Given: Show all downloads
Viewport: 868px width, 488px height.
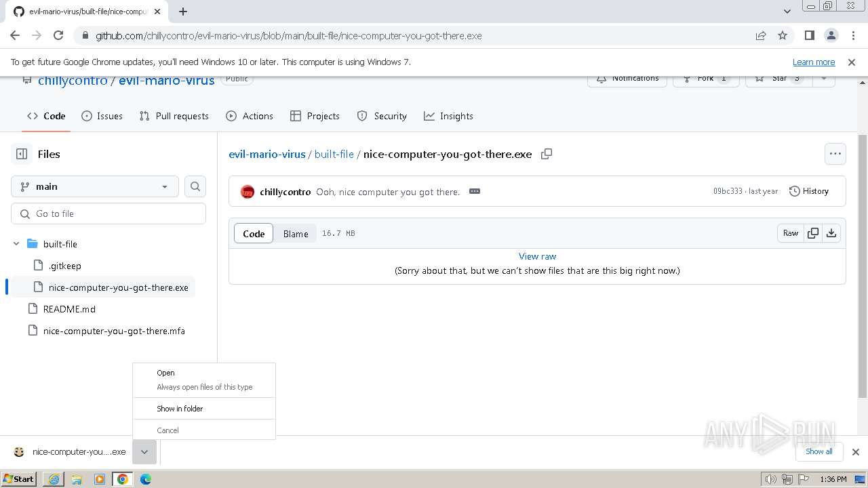Looking at the screenshot, I should pos(819,451).
